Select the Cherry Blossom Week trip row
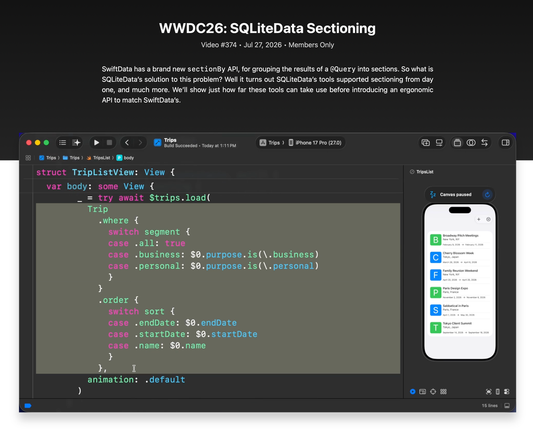 click(460, 258)
